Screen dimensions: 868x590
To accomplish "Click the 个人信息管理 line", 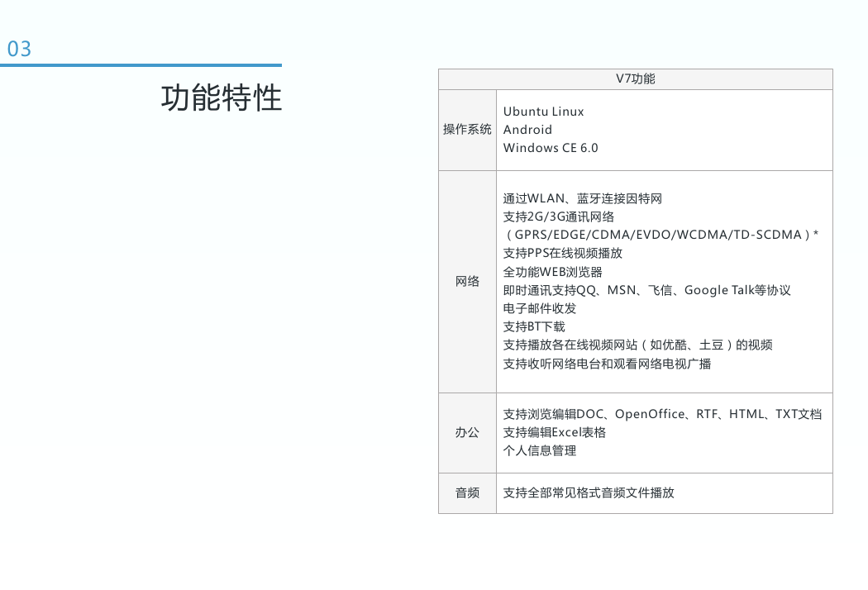I will [x=540, y=450].
